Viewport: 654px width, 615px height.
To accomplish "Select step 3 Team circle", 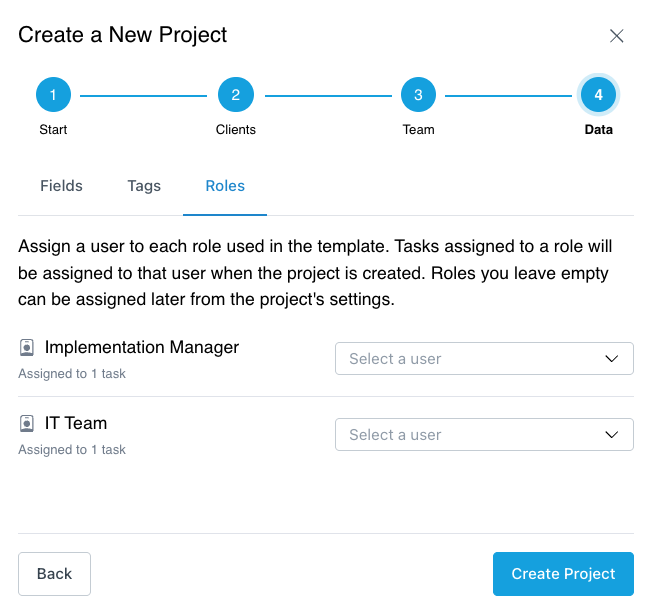I will 418,95.
